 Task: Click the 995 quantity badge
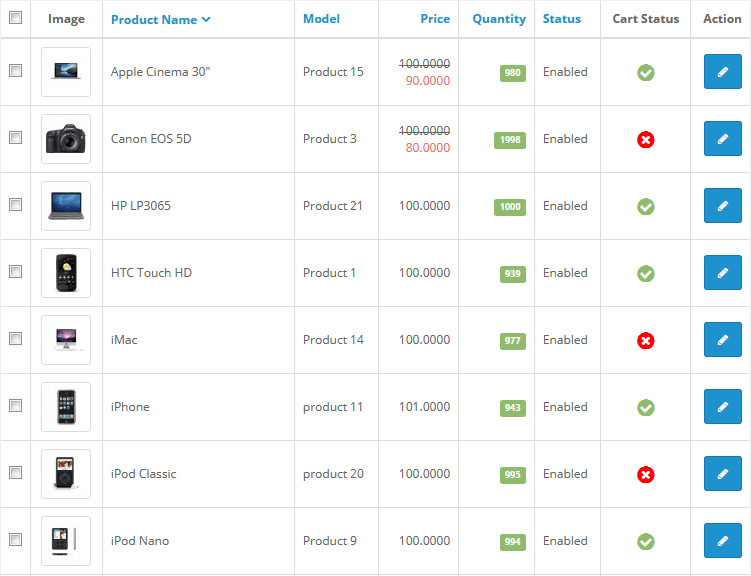pos(512,475)
